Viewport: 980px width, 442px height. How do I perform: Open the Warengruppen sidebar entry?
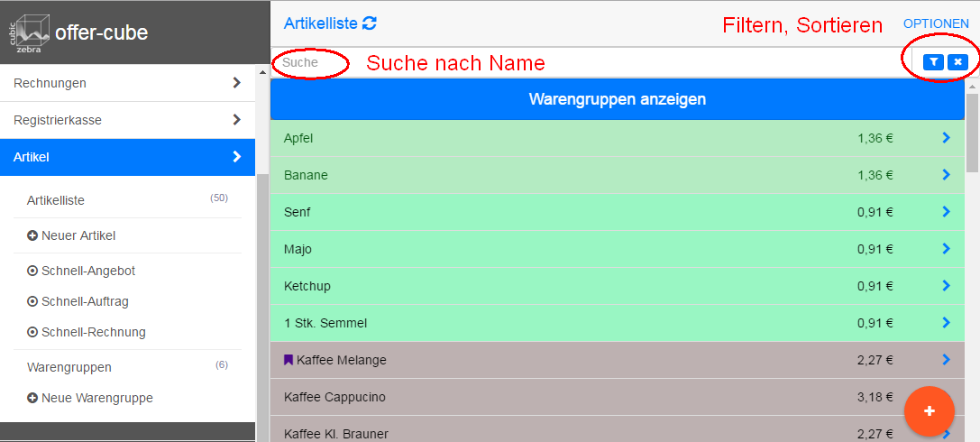[69, 367]
